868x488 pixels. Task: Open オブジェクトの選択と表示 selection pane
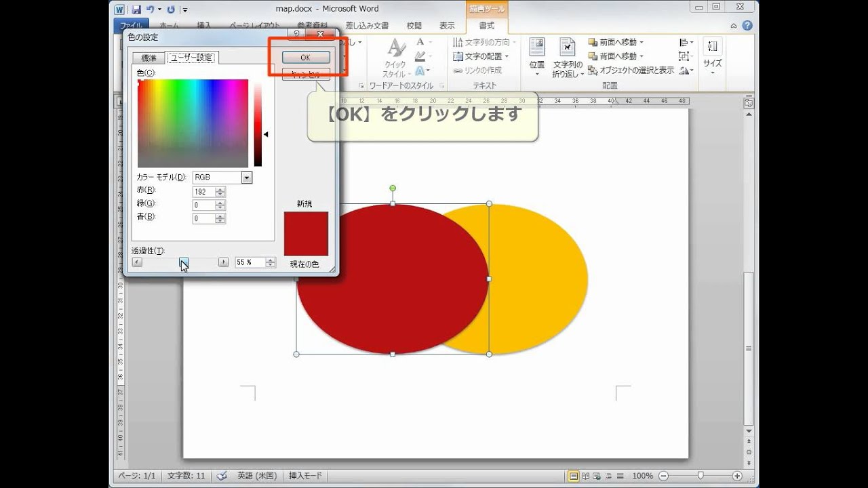pos(631,70)
